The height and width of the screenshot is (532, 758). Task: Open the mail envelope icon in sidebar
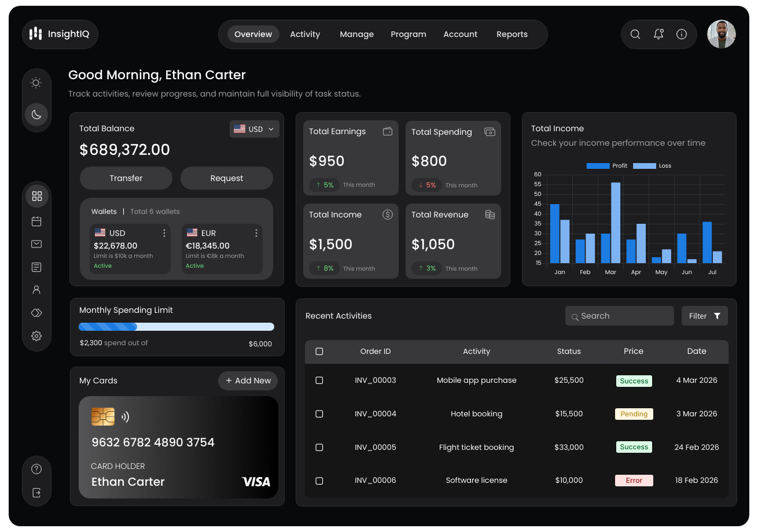(x=36, y=244)
